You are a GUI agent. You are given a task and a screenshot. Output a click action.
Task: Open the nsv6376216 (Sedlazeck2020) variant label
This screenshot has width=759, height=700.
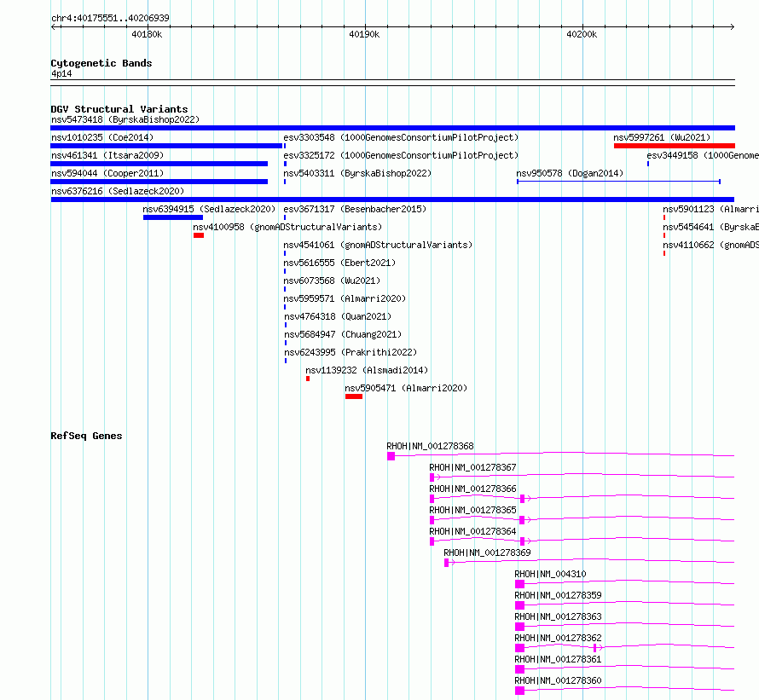pyautogui.click(x=118, y=191)
